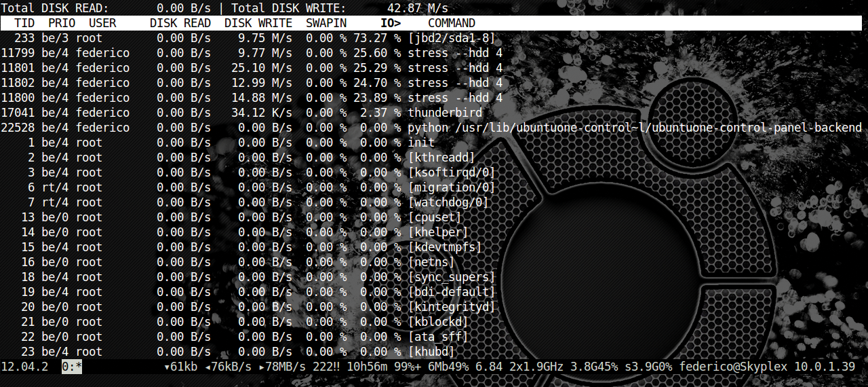The width and height of the screenshot is (868, 387).
Task: Select the COMMAND column header
Action: click(x=452, y=23)
